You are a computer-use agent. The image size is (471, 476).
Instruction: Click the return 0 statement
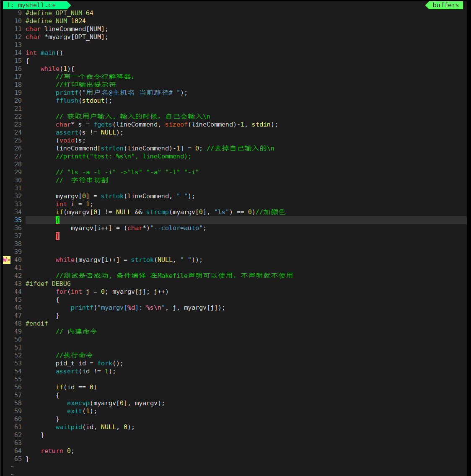(57, 451)
